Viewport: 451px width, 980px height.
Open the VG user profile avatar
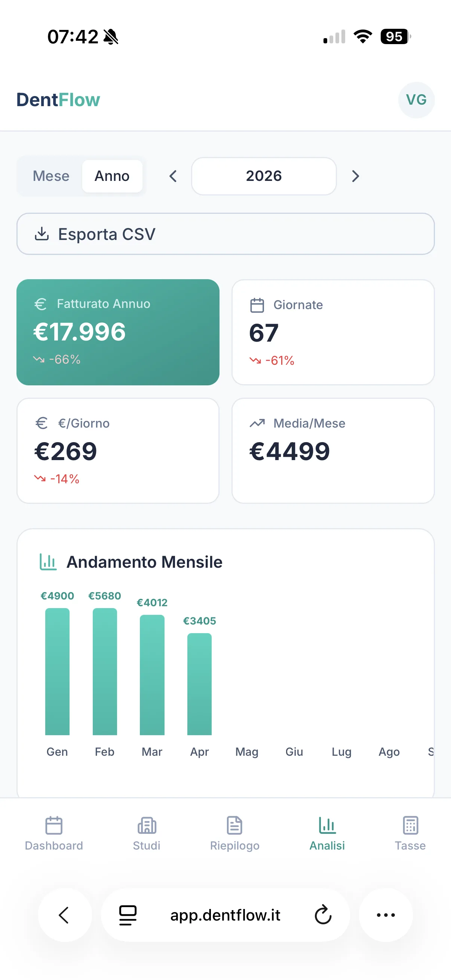tap(416, 100)
